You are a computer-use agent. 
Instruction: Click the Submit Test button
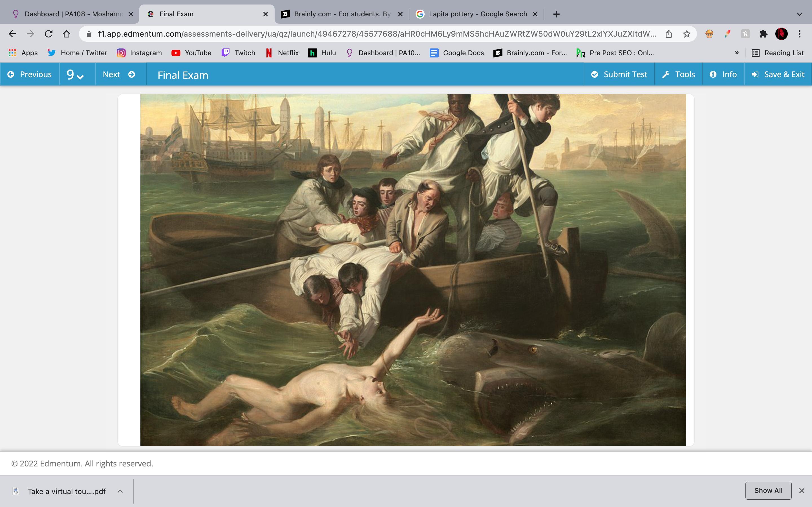tap(619, 74)
